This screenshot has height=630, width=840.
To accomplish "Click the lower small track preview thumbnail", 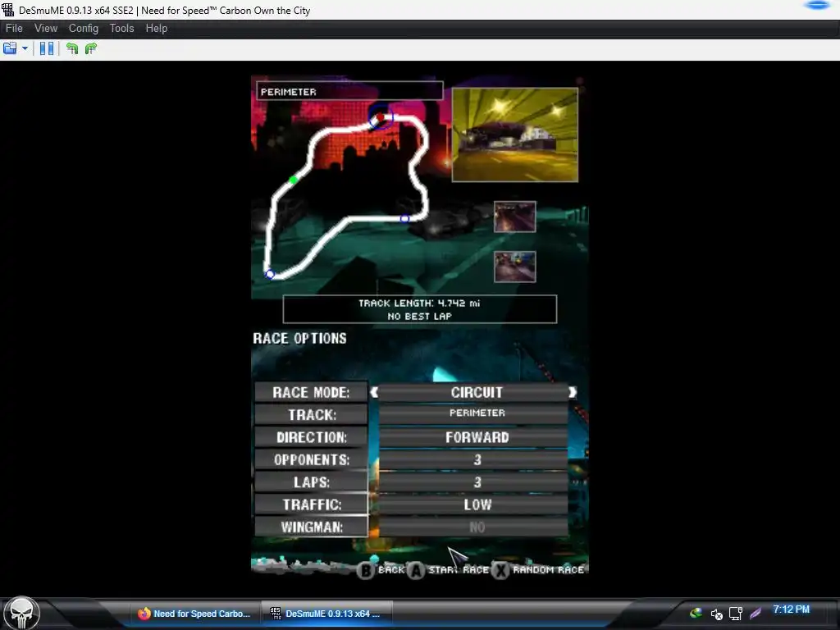I will click(x=515, y=267).
